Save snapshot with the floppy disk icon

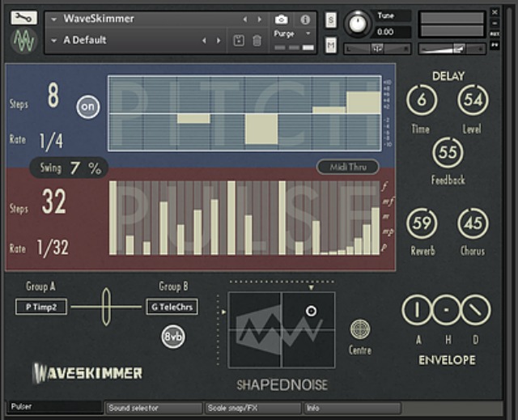[239, 41]
